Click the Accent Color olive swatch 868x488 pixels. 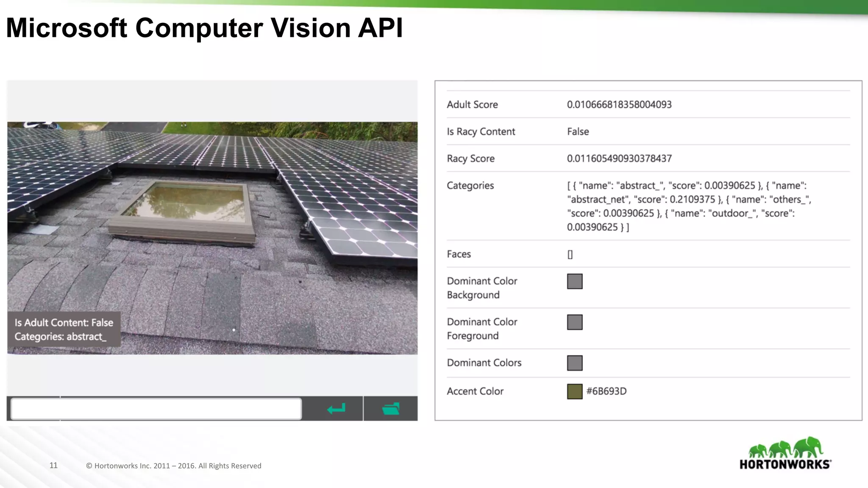[x=575, y=391]
